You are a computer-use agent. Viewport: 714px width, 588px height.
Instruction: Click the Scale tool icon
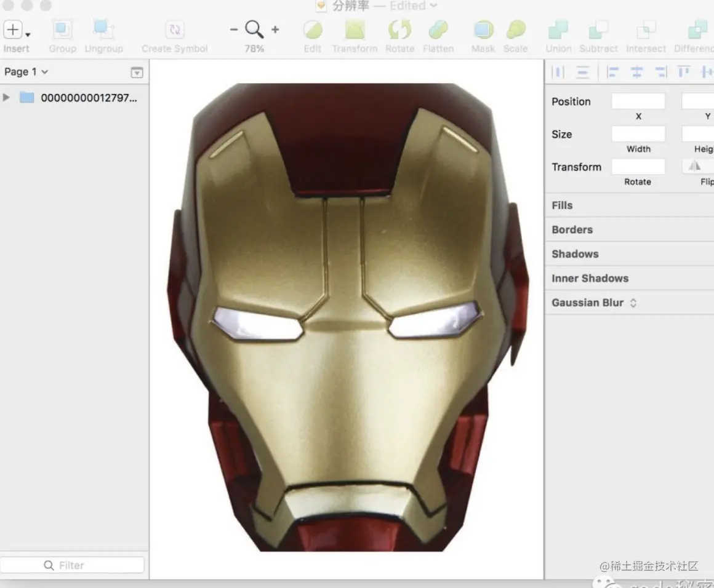point(516,30)
